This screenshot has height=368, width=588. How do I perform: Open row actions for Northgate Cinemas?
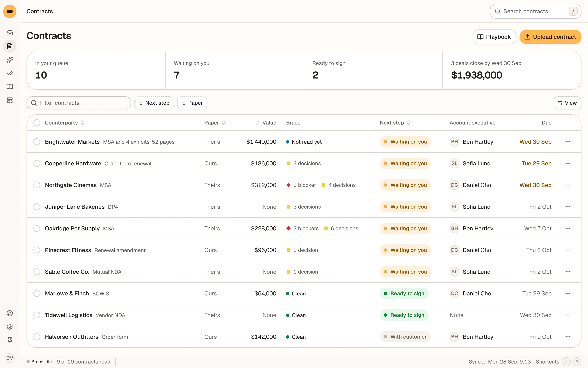[568, 185]
